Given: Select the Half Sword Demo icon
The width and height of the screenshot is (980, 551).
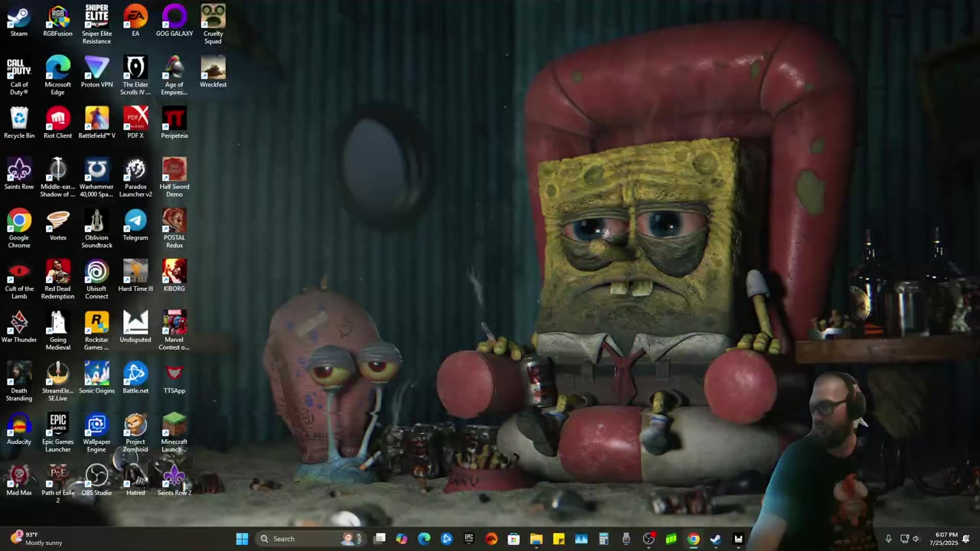Looking at the screenshot, I should click(x=175, y=178).
